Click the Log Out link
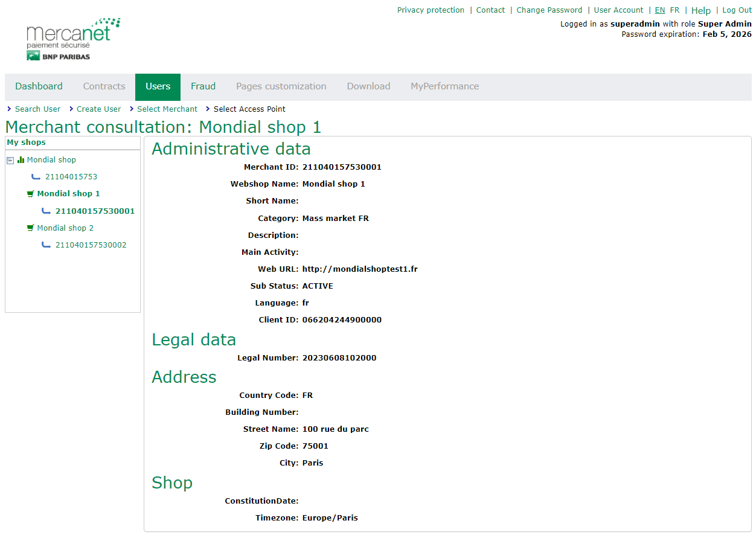The width and height of the screenshot is (756, 535). [737, 10]
